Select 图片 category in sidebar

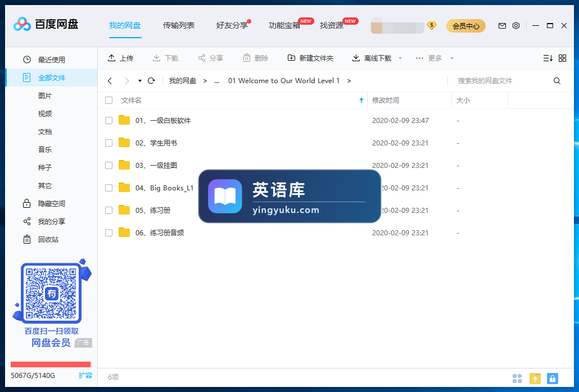click(x=45, y=96)
